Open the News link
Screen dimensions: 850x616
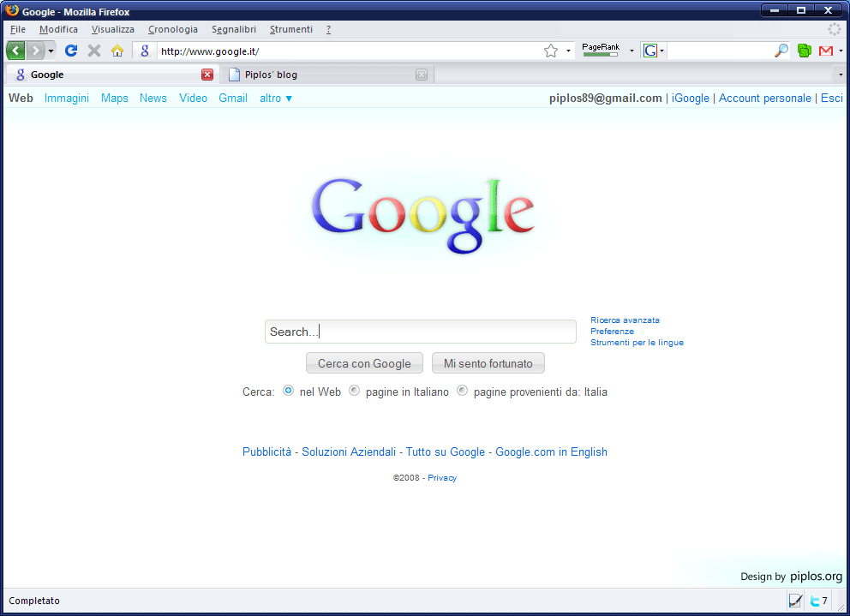(x=153, y=99)
